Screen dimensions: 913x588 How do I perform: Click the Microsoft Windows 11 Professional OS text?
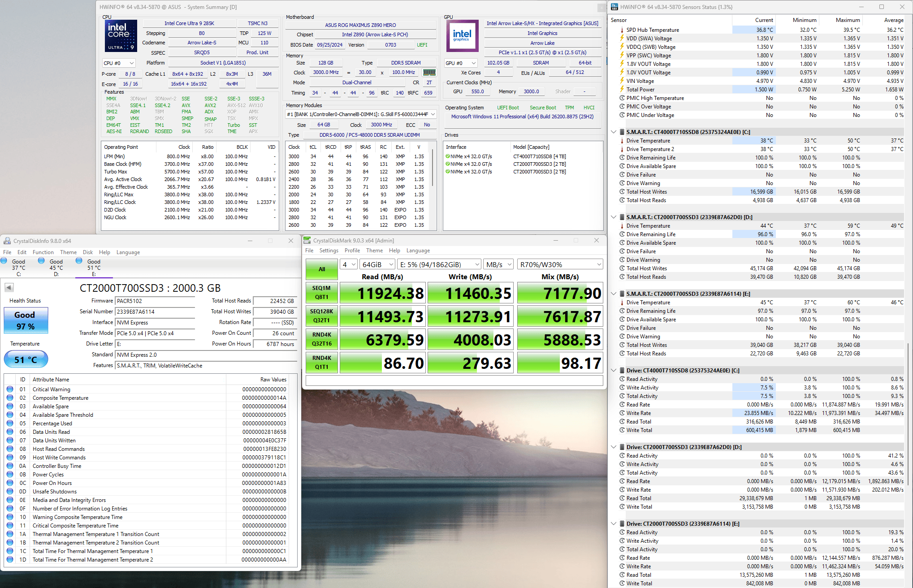tap(522, 117)
